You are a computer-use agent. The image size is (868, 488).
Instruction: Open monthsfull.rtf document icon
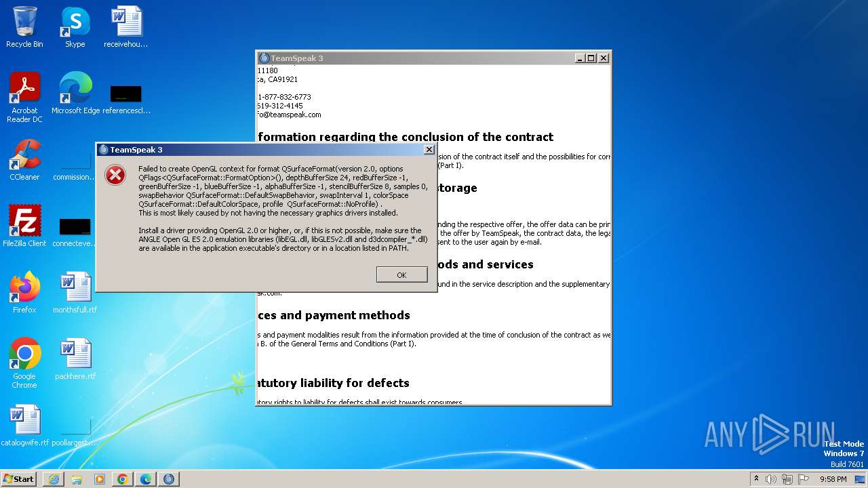[x=75, y=293]
